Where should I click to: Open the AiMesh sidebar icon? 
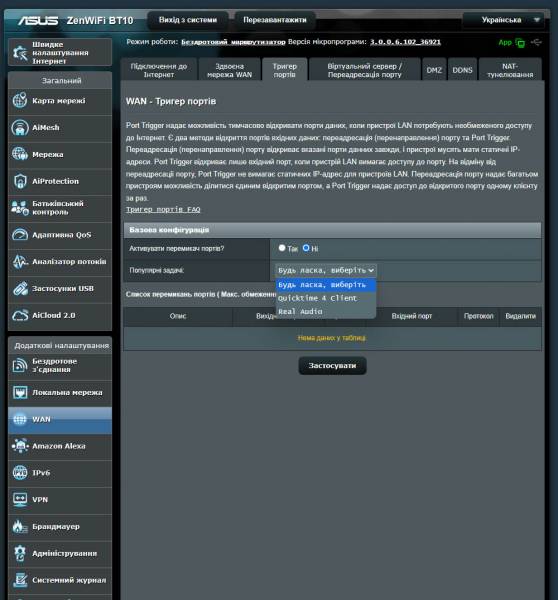tap(20, 128)
